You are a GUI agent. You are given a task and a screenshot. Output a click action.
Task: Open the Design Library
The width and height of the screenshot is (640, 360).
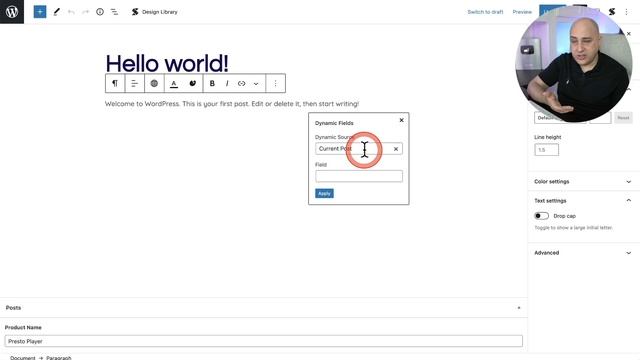(155, 12)
